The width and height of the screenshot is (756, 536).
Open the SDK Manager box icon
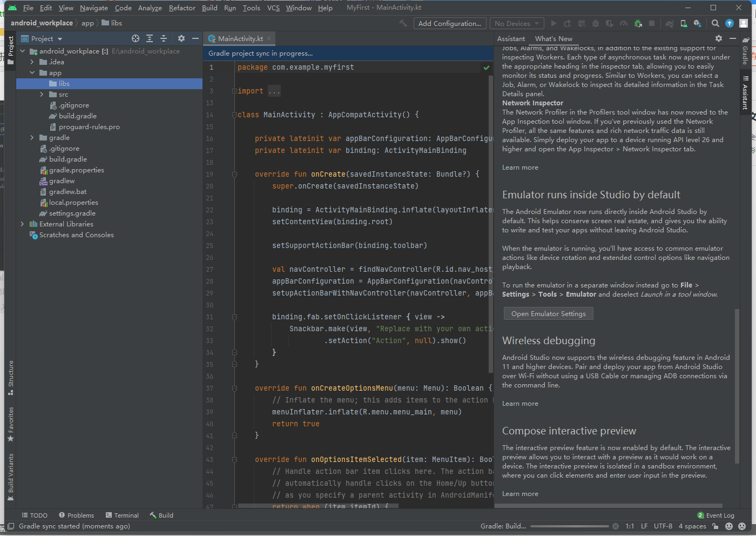[x=697, y=23]
